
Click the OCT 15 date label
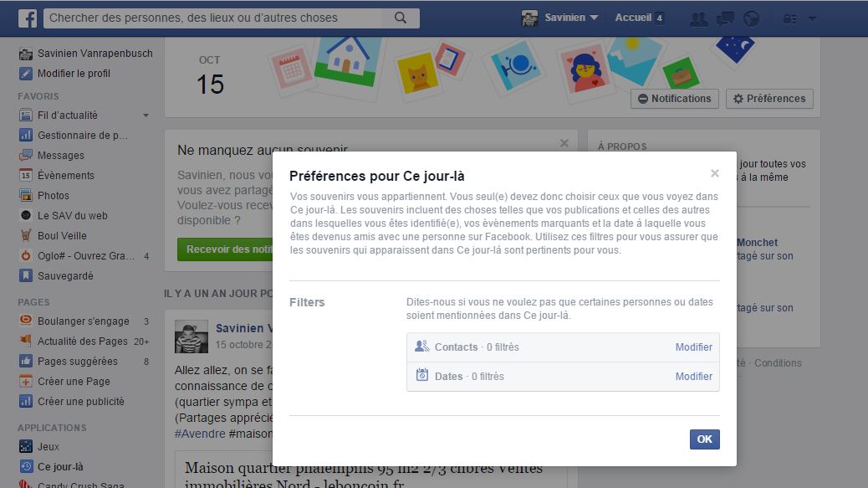(210, 76)
